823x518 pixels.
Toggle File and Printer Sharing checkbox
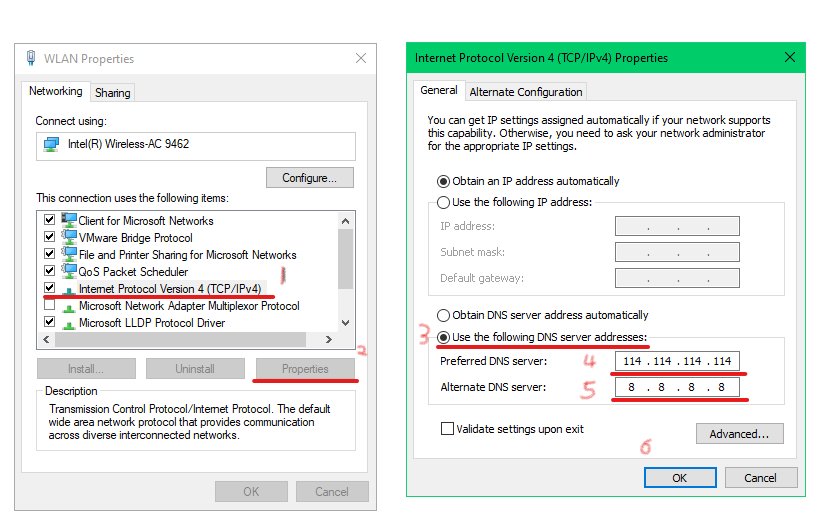point(50,253)
